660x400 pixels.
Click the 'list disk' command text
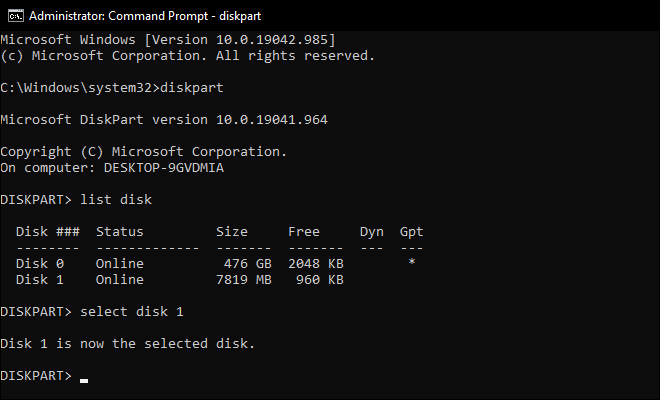click(116, 199)
